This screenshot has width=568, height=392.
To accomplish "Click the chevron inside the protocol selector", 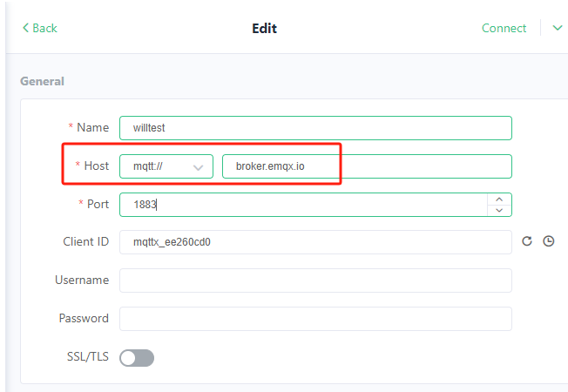I will tap(198, 167).
